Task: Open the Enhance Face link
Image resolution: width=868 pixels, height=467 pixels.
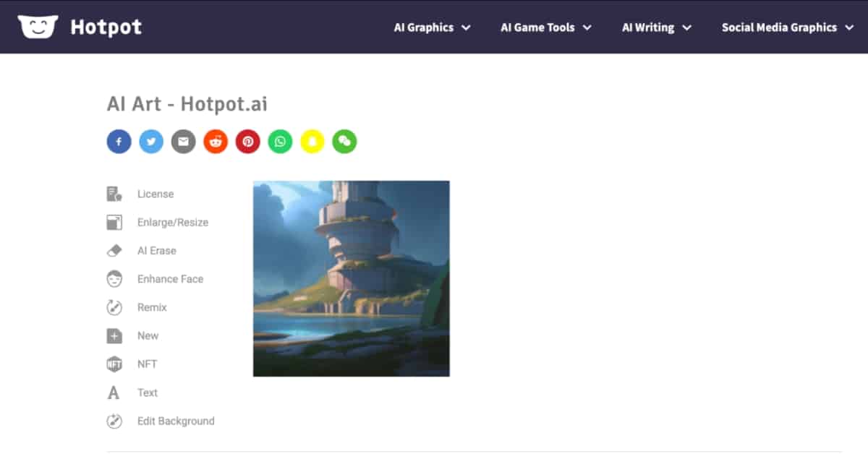Action: (171, 279)
